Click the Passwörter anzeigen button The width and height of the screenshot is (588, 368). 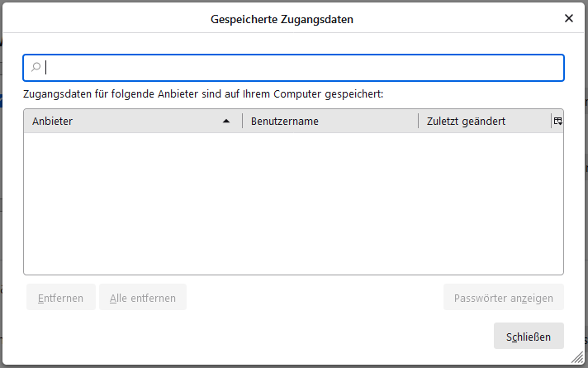click(504, 298)
